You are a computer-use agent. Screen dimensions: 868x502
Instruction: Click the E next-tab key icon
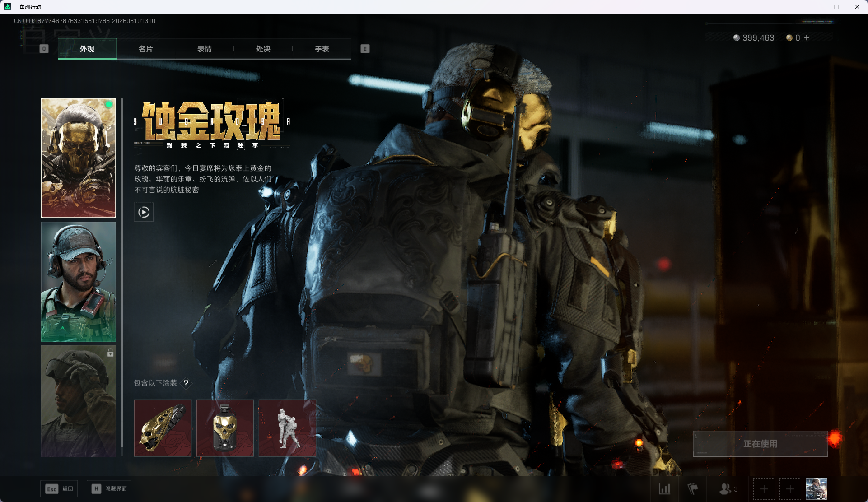(x=365, y=49)
